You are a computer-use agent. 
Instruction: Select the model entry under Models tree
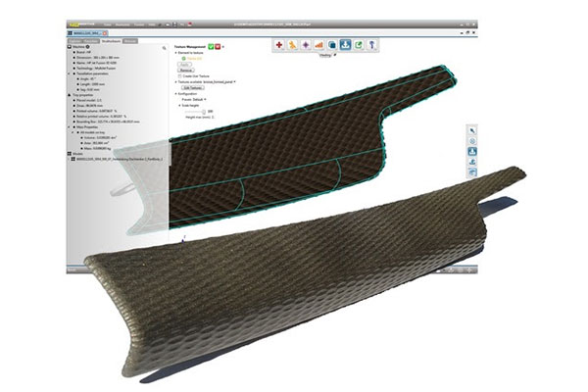click(x=120, y=159)
